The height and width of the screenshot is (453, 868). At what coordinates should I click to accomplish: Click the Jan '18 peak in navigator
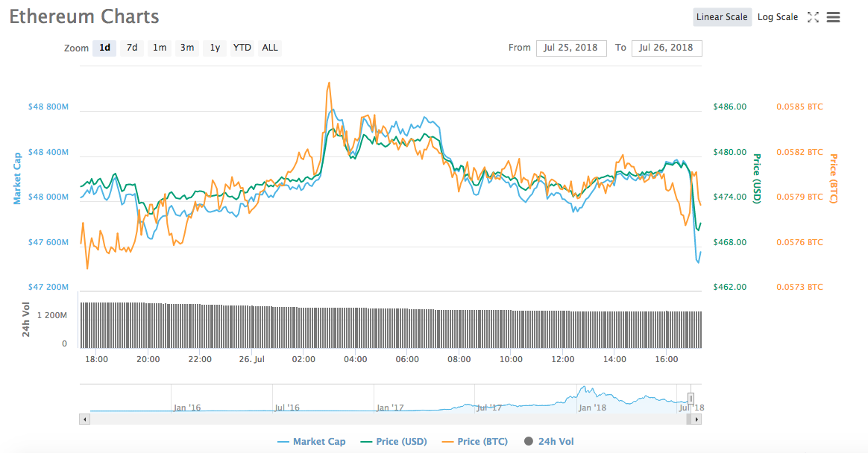point(585,389)
